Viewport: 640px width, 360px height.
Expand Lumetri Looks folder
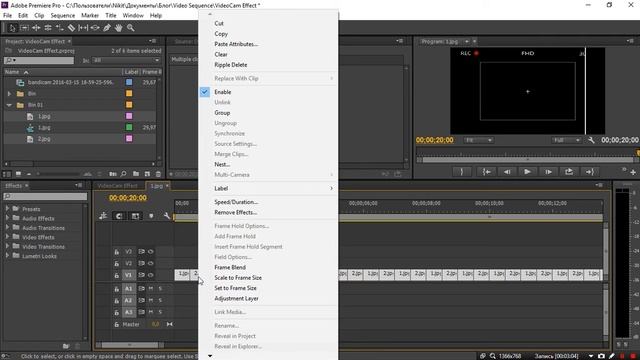click(x=7, y=256)
